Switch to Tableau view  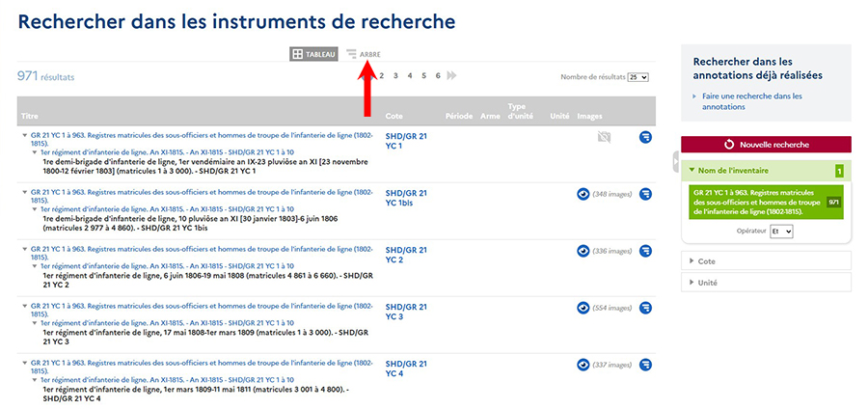tap(313, 55)
